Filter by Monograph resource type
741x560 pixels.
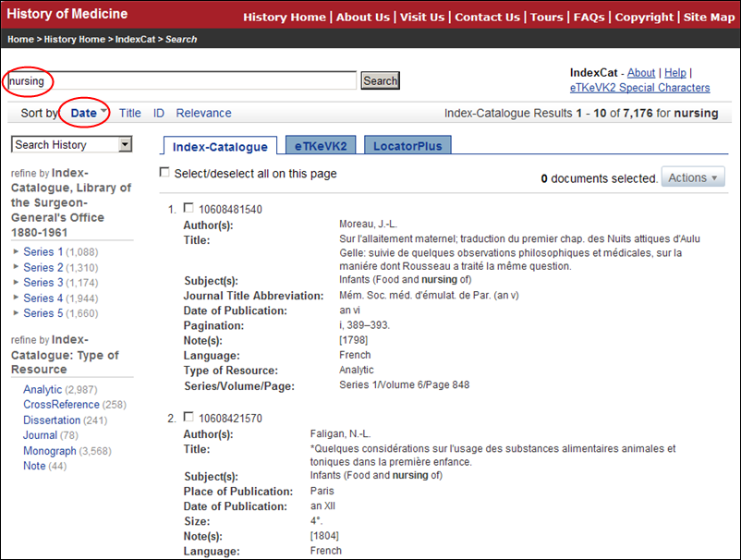click(50, 451)
